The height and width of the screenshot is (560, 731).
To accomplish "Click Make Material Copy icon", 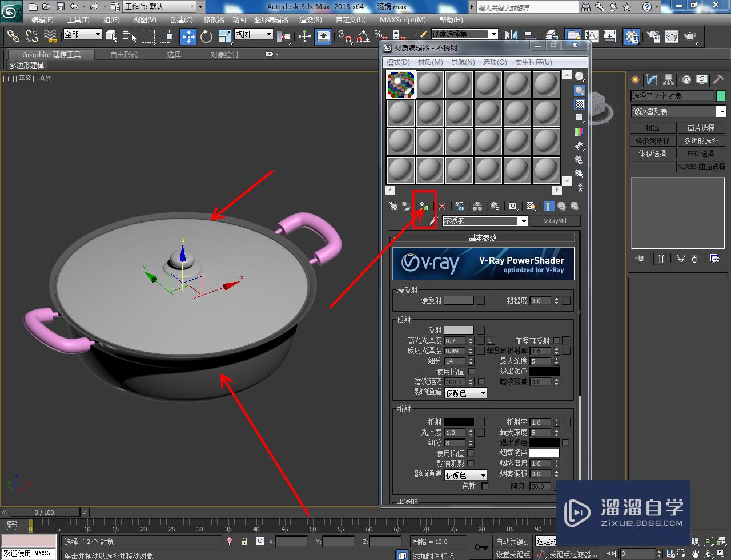I will pos(460,206).
